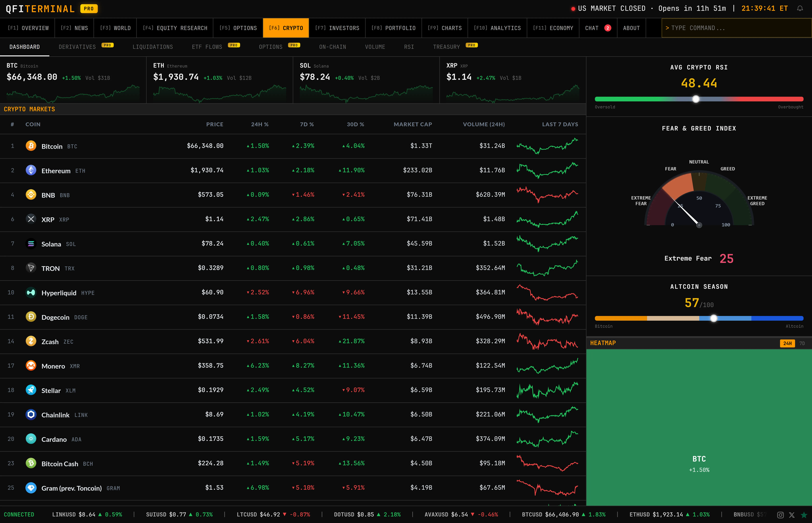The width and height of the screenshot is (812, 523).
Task: Click the chat unread count badge
Action: pos(608,28)
